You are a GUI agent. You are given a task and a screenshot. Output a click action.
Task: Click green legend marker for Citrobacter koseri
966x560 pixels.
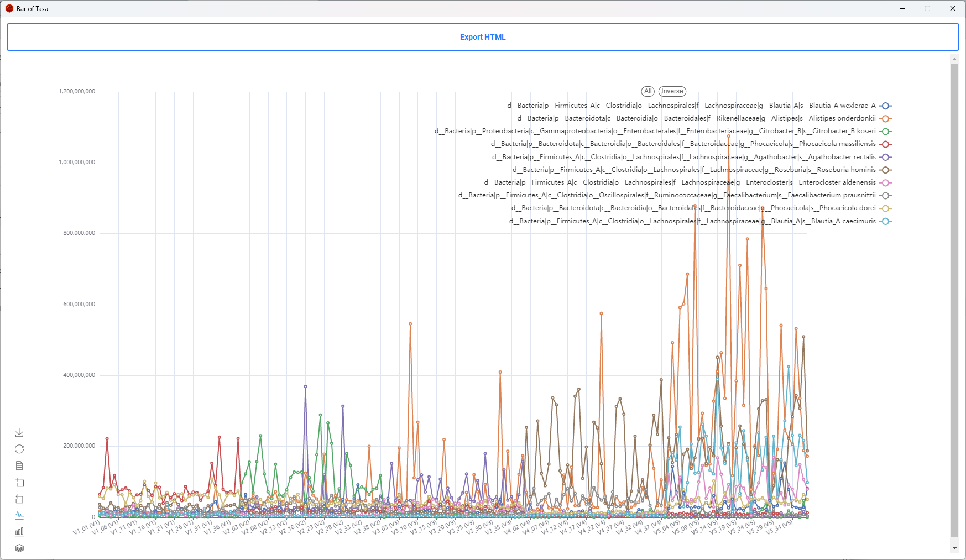[885, 131]
